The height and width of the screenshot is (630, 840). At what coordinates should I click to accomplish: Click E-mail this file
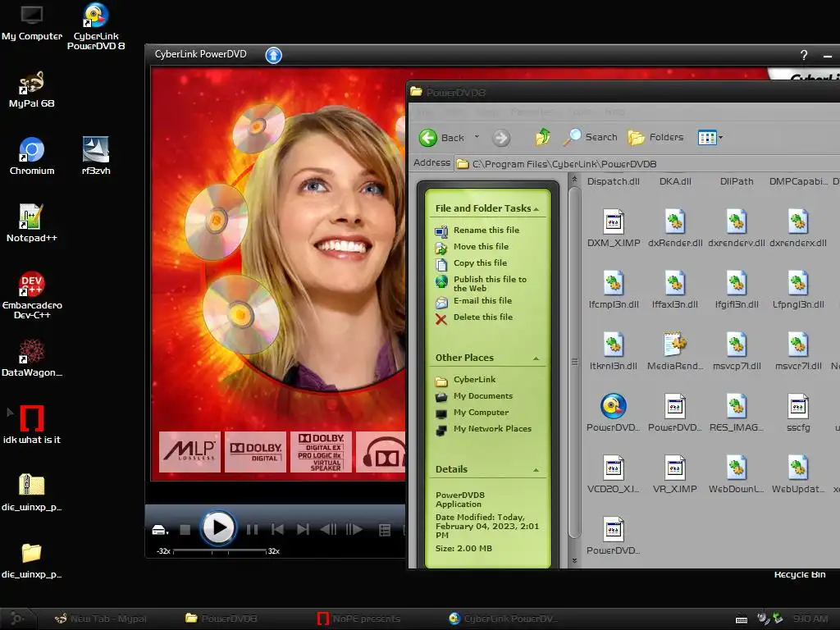click(x=482, y=300)
